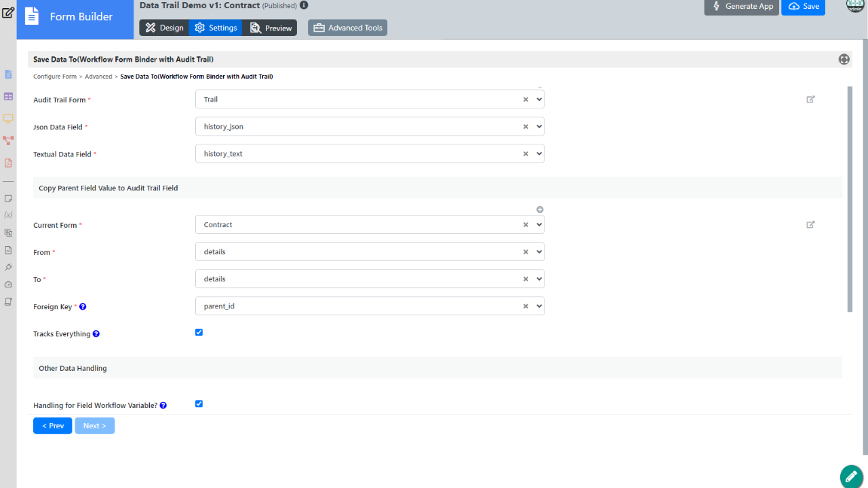This screenshot has height=488, width=868.
Task: Open Audit Trail Form in external editor icon
Action: click(810, 100)
